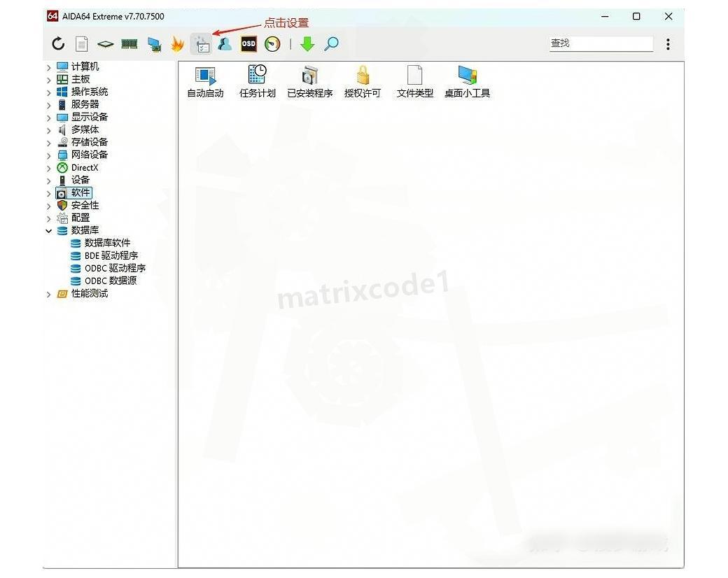This screenshot has width=728, height=578.
Task: Expand the DirectX tree node
Action: pyautogui.click(x=49, y=168)
